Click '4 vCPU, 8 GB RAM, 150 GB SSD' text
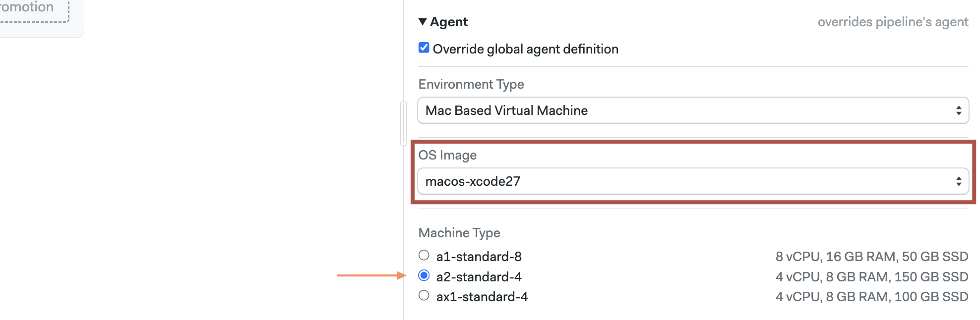Image resolution: width=980 pixels, height=320 pixels. 872,277
